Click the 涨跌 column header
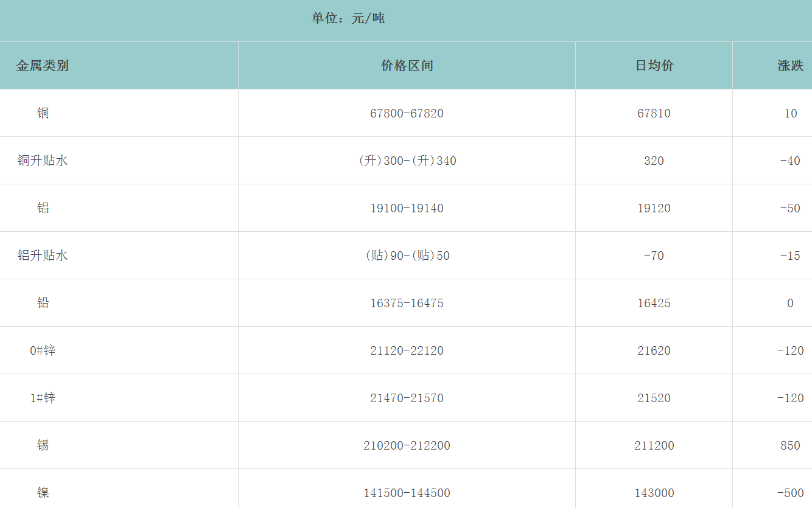 tap(790, 66)
